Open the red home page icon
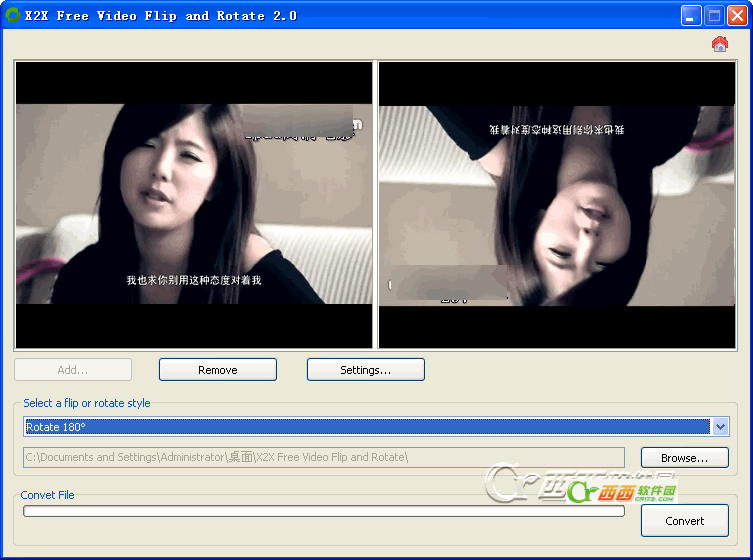Screen dimensions: 753x560 [719, 44]
